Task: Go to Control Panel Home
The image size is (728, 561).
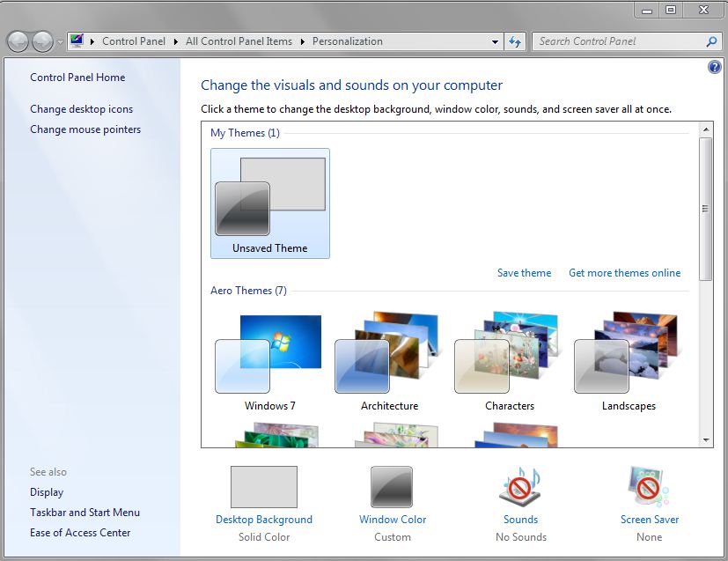Action: 77,78
